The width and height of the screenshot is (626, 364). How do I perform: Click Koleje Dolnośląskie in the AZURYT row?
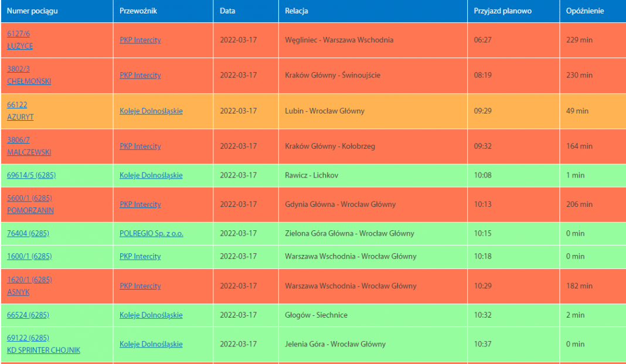[x=151, y=111]
